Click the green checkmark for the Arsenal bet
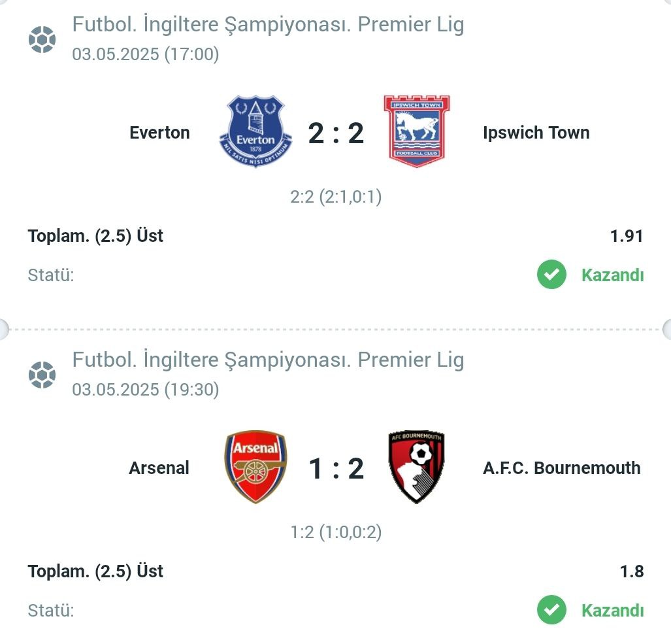Viewport: 671px width, 644px height. pos(551,610)
